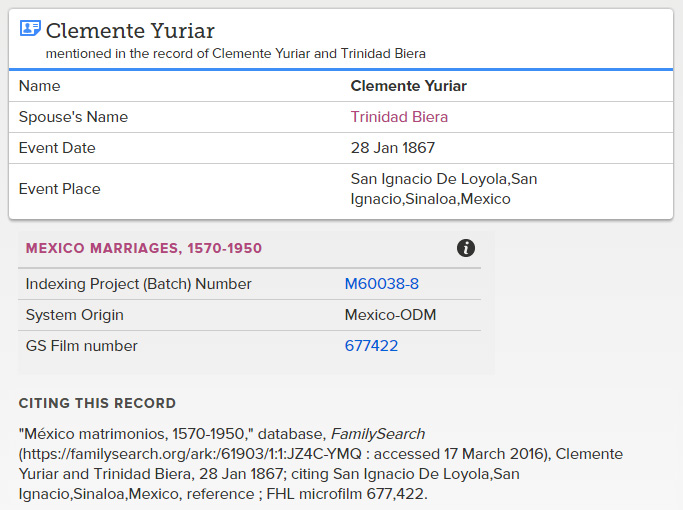
Task: Click the Clemente Yuriar page title
Action: click(130, 31)
